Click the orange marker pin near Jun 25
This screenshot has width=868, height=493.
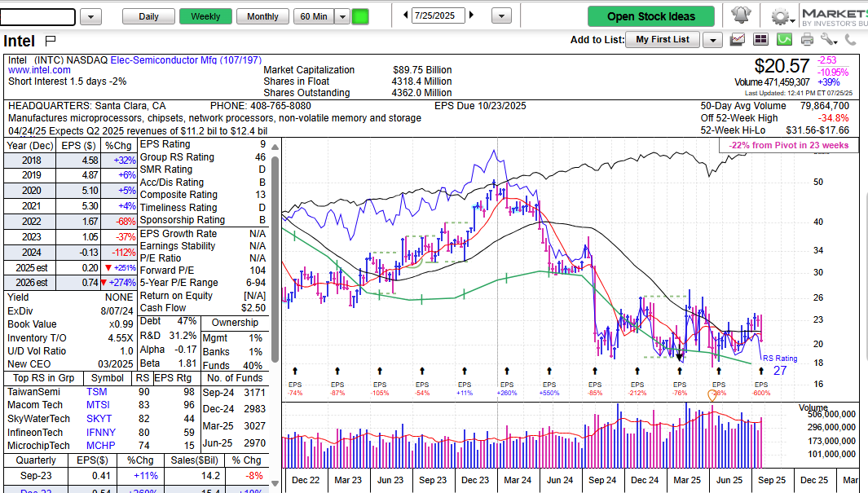tap(712, 395)
